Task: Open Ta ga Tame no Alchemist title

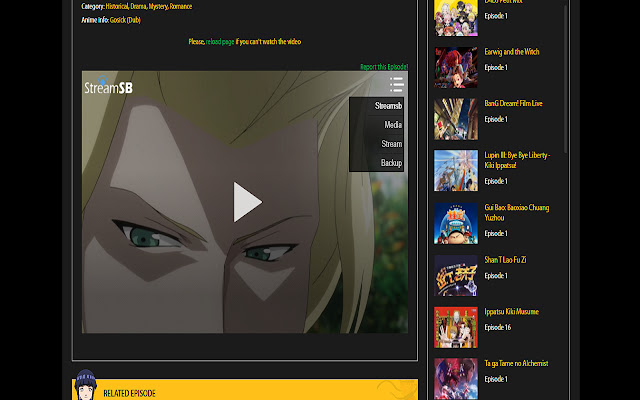Action: pyautogui.click(x=516, y=363)
